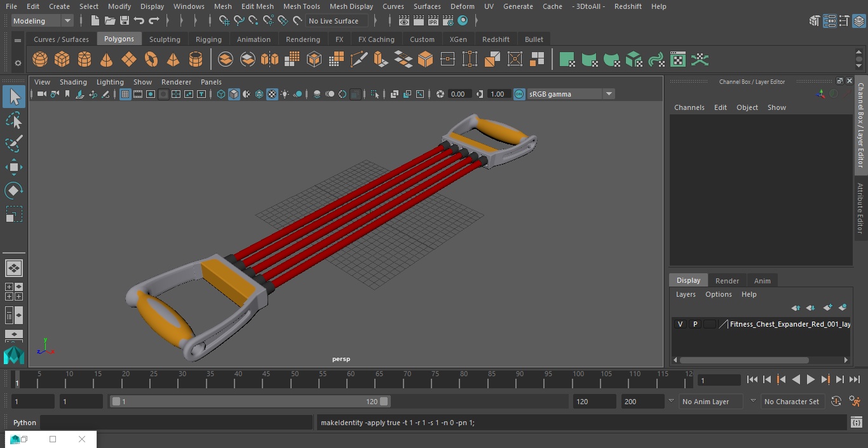This screenshot has width=868, height=448.
Task: Open the Channels menu in Channel Box
Action: [x=689, y=107]
